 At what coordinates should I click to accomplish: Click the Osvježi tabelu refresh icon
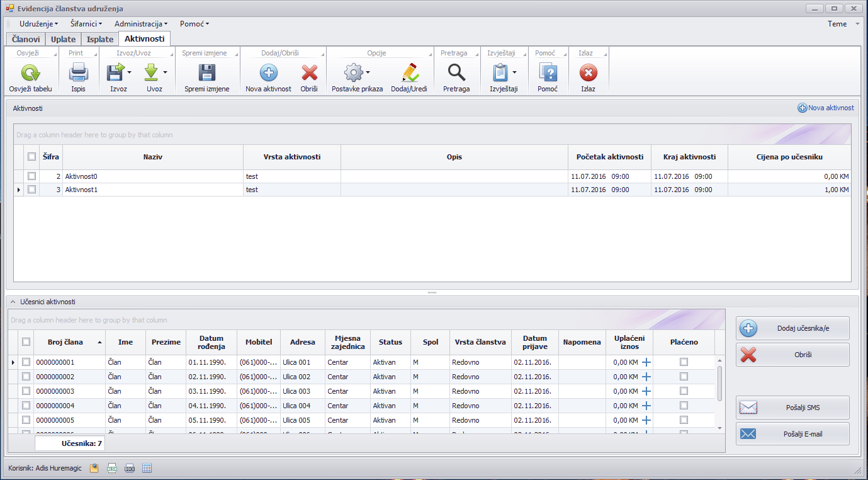click(x=30, y=73)
